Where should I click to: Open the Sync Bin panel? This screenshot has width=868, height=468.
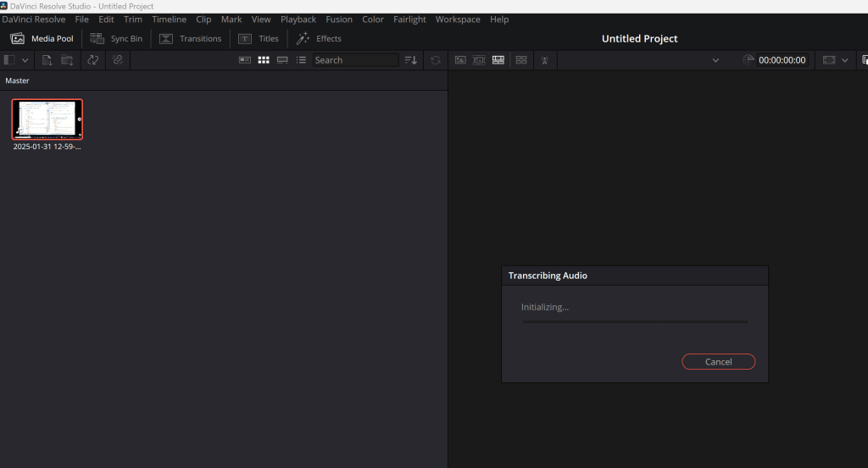click(x=116, y=38)
